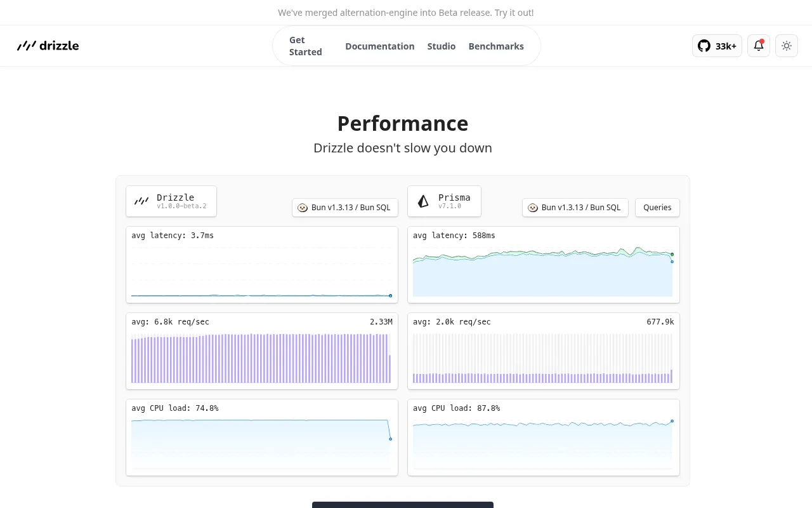Click the '2.33M' total value
The height and width of the screenshot is (508, 812).
(381, 322)
